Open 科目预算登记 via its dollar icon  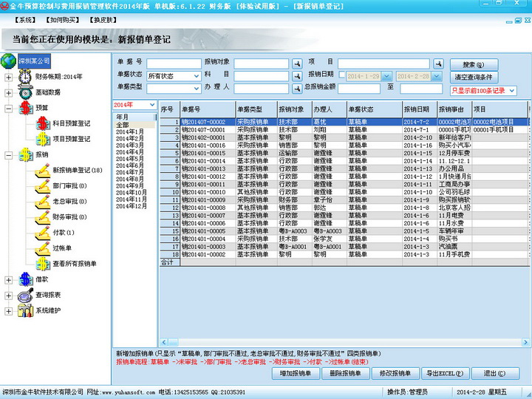point(41,123)
